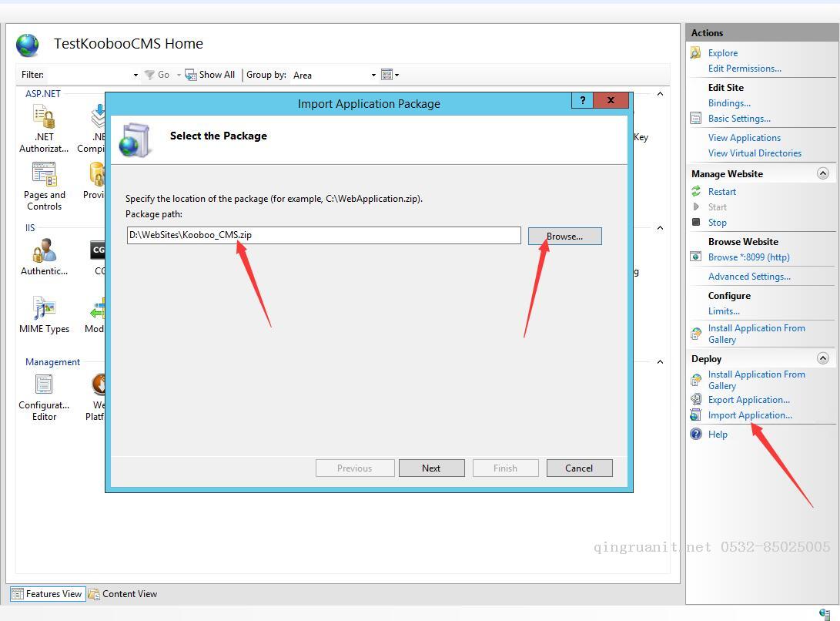Screen dimensions: 840x621
Task: Collapse the IIS group chevron
Action: pos(660,228)
